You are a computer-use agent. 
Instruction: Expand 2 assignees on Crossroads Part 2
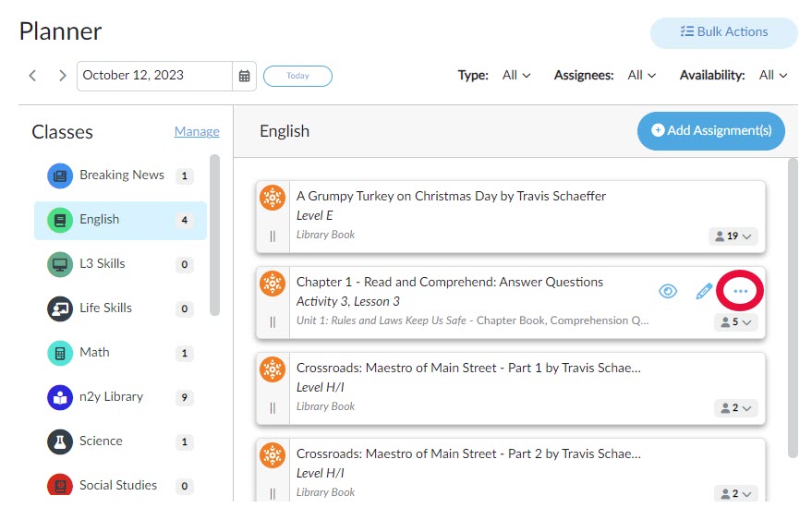736,493
